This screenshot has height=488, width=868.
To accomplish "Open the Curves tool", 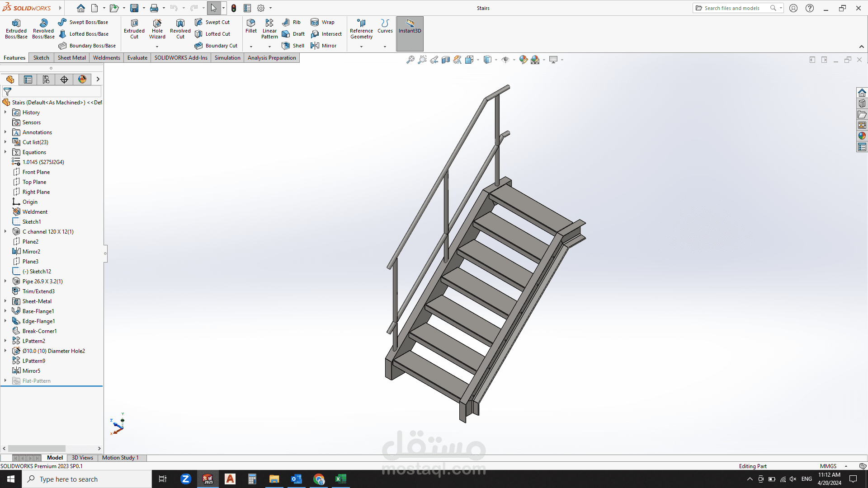I will tap(385, 26).
